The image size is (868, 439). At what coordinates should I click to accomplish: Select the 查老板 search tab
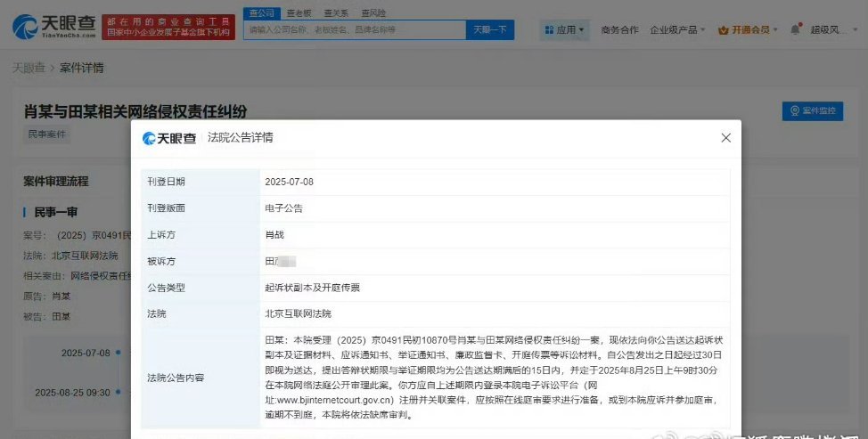pyautogui.click(x=299, y=12)
